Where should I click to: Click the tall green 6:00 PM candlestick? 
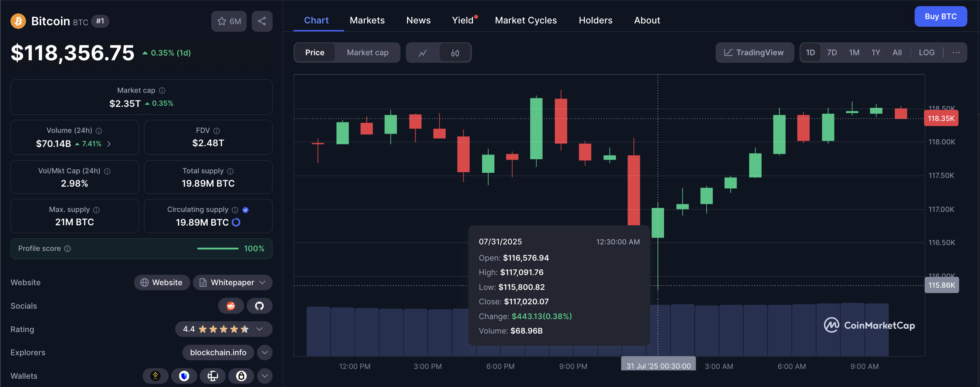pos(537,129)
